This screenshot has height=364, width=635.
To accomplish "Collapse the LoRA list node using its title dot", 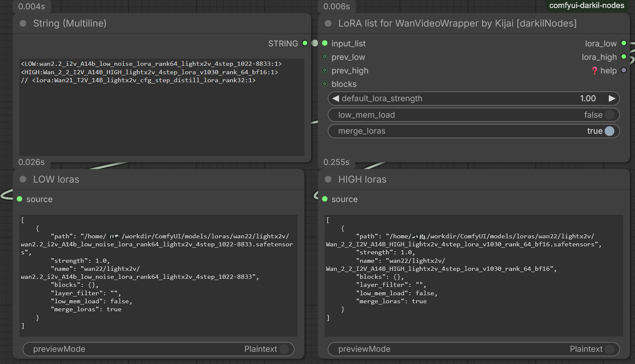I will pyautogui.click(x=328, y=24).
